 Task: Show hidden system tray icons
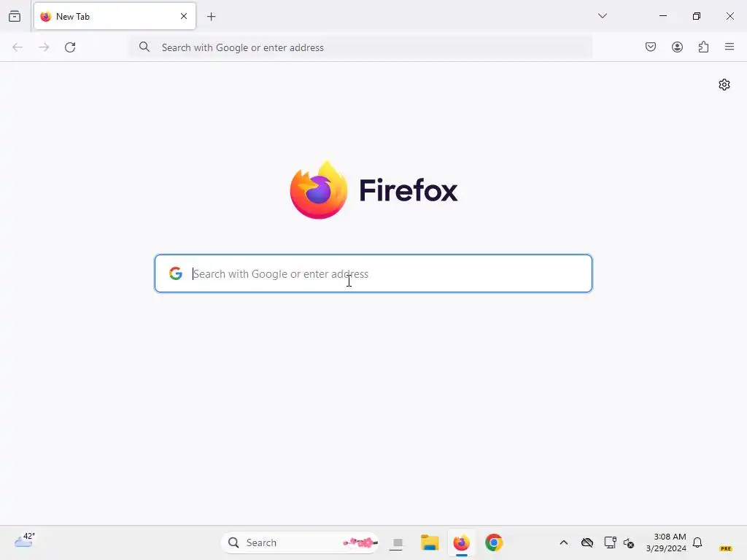point(564,542)
